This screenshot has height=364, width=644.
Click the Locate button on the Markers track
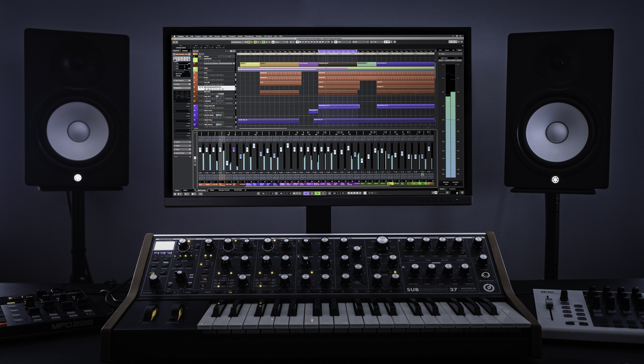207,61
